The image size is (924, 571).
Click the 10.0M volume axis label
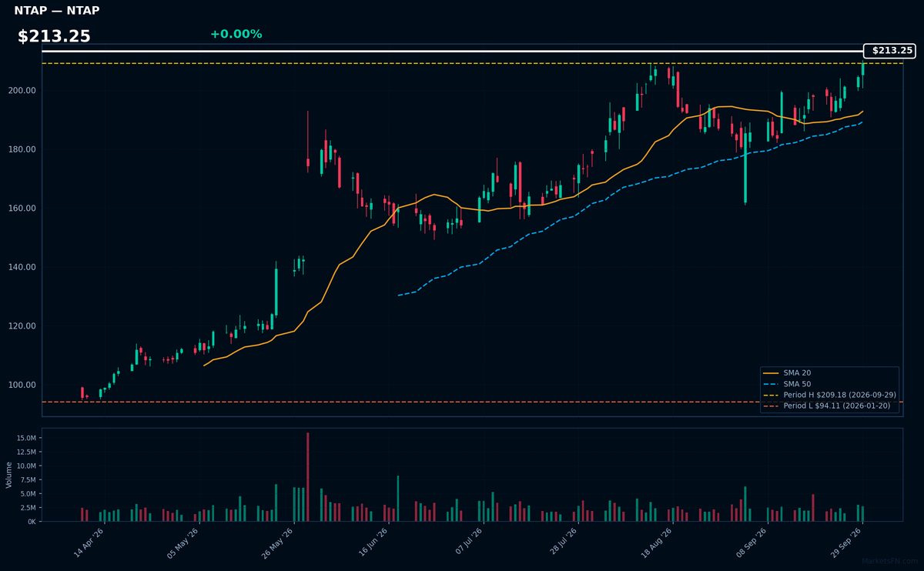[x=26, y=466]
